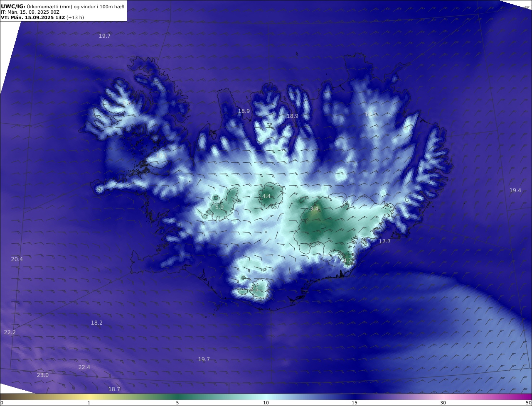
Task: Click the 17.7 value near the coast
Action: 385,241
